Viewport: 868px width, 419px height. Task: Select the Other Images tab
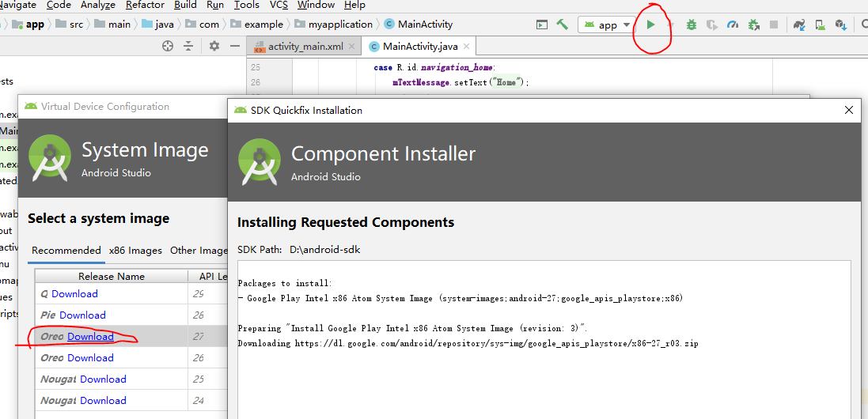(x=199, y=251)
